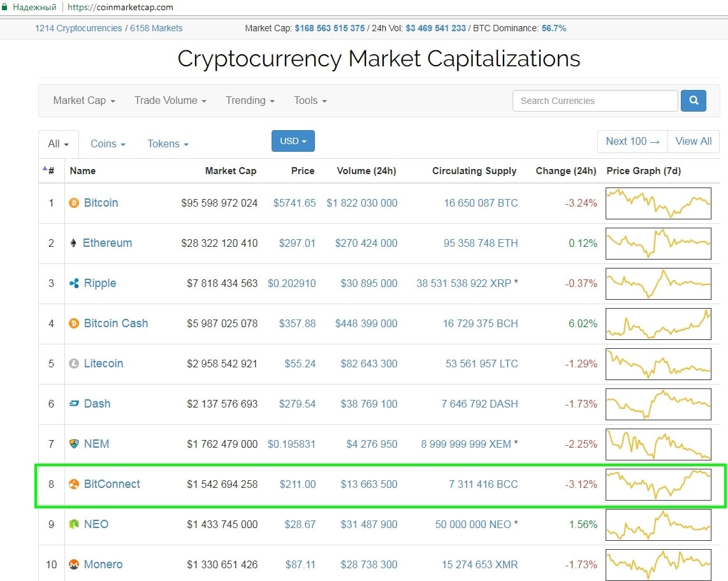Click Monero 7d price graph
Screen dimensions: 728x581
pos(659,565)
